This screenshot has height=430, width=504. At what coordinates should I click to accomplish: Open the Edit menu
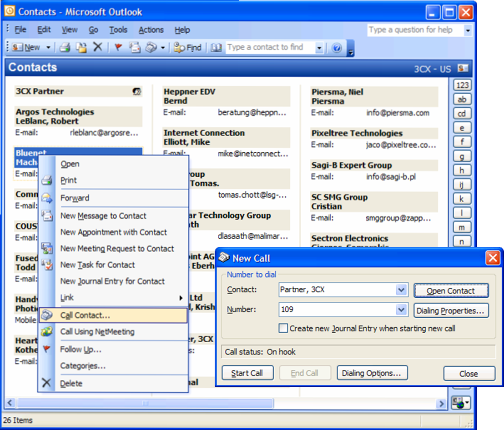coord(44,30)
